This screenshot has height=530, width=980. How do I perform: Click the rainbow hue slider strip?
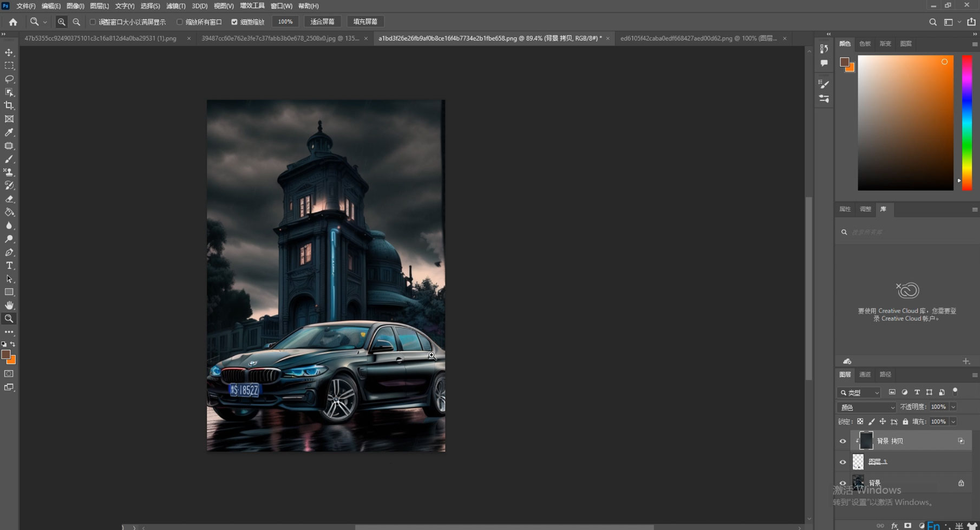(966, 122)
